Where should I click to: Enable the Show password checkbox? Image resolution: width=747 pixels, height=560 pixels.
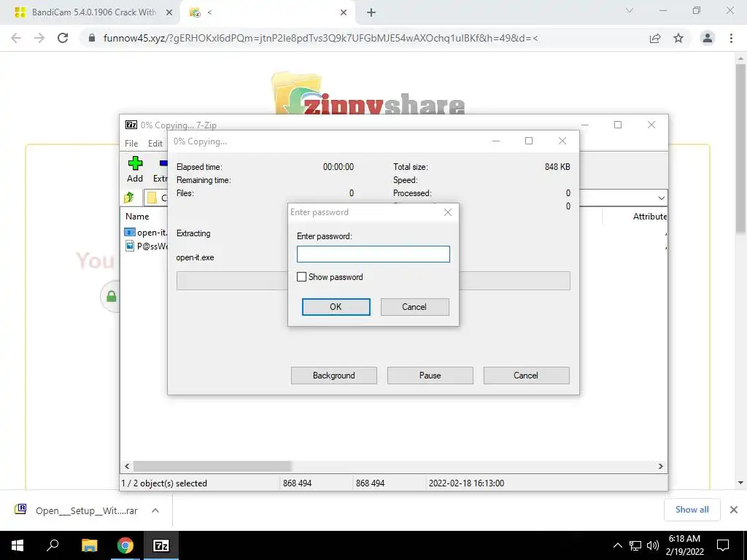pyautogui.click(x=301, y=276)
